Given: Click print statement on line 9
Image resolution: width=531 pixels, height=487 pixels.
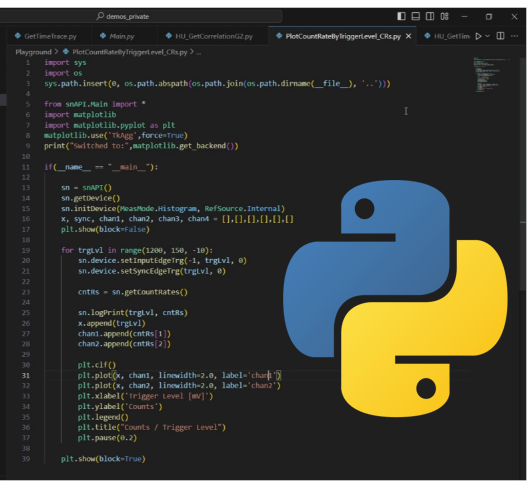Looking at the screenshot, I should click(x=141, y=146).
